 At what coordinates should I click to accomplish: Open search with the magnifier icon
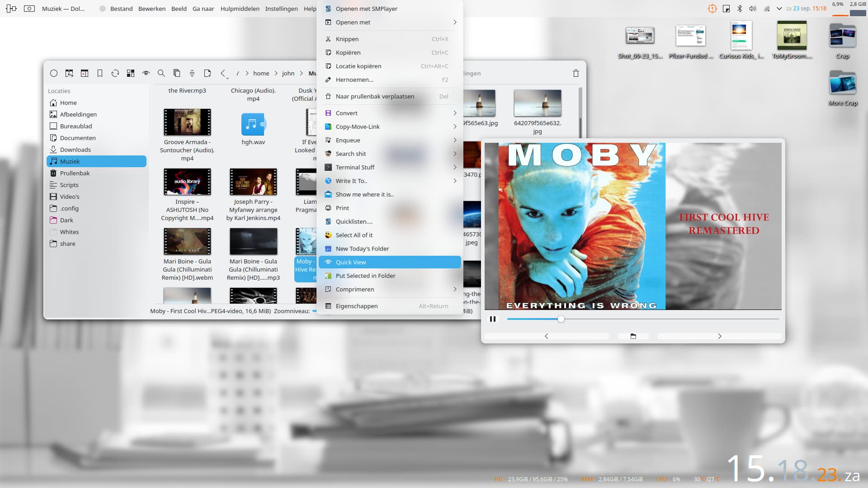(161, 73)
